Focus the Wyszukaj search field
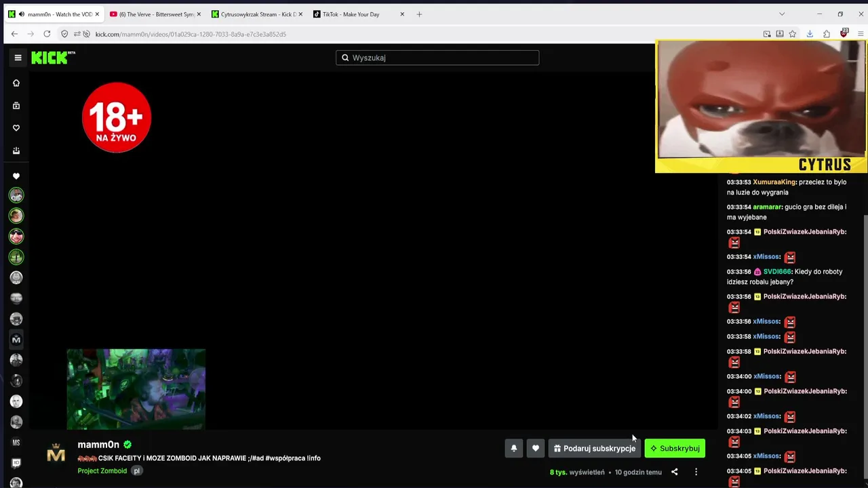This screenshot has width=868, height=488. (x=437, y=58)
